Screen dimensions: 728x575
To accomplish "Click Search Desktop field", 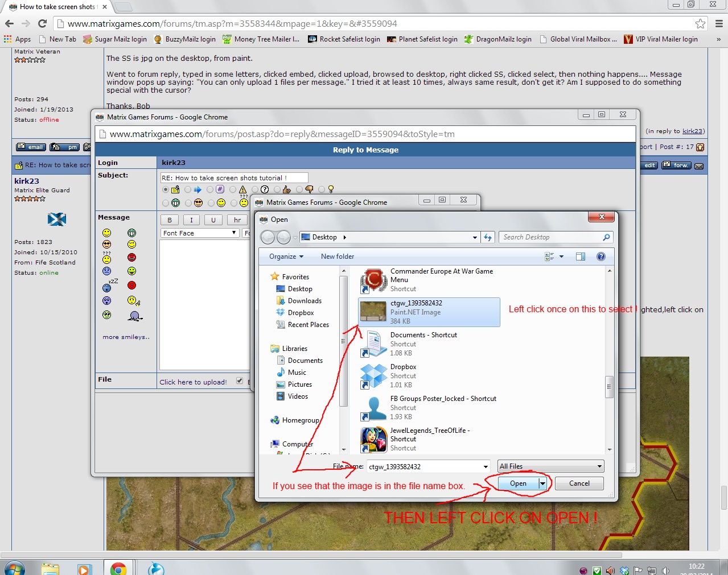I will (550, 237).
